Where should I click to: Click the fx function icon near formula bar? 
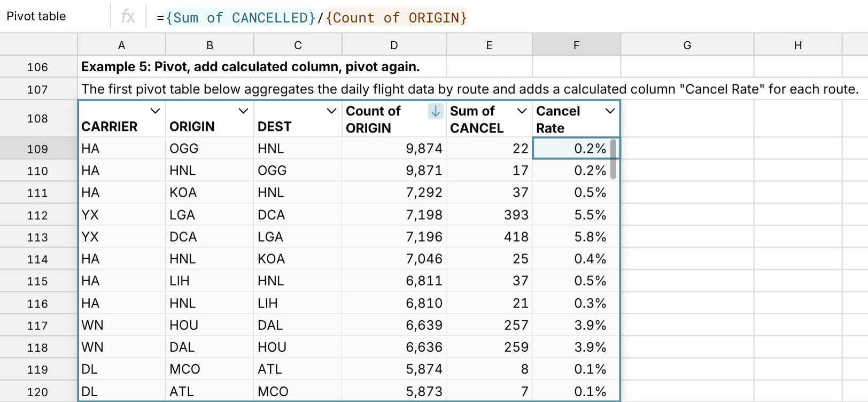tap(128, 16)
